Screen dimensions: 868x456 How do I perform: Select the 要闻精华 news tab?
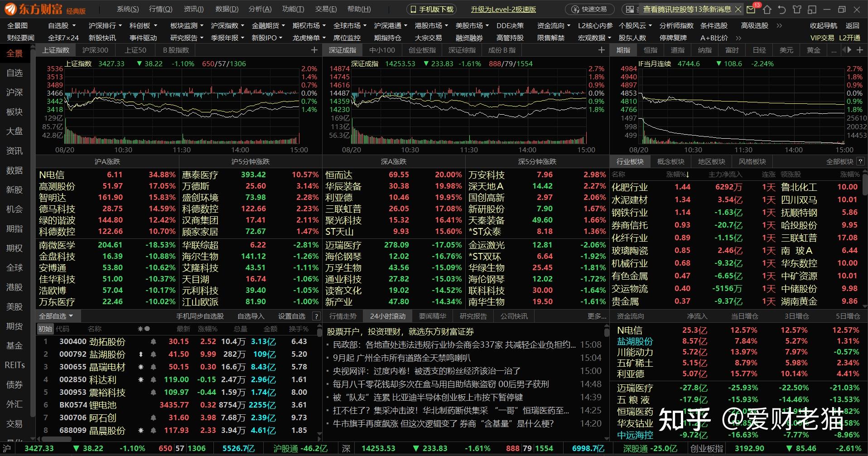coord(432,316)
